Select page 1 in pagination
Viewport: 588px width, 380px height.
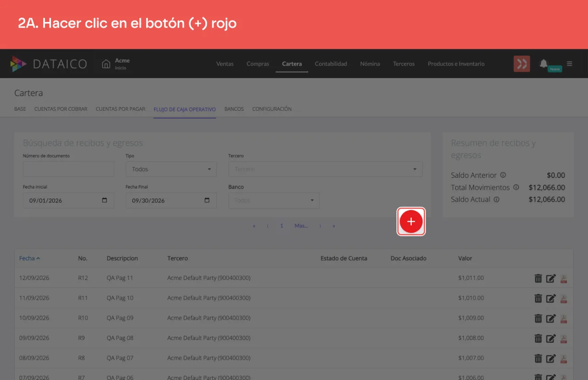(282, 226)
